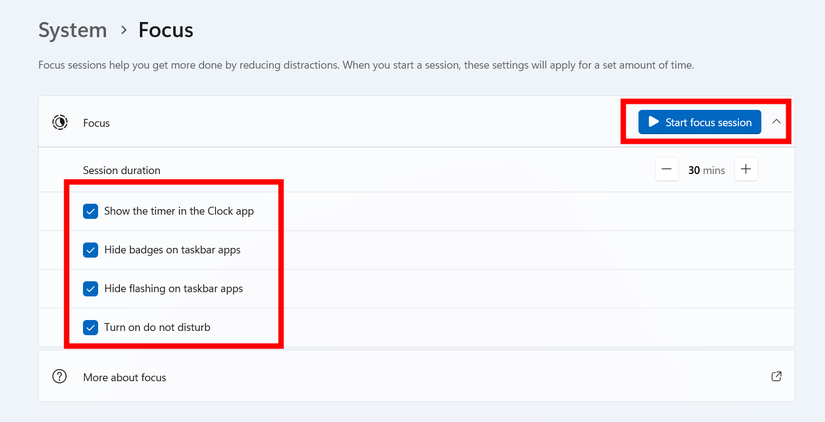The image size is (825, 422).
Task: Click the play icon in Start focus session
Action: coord(653,122)
